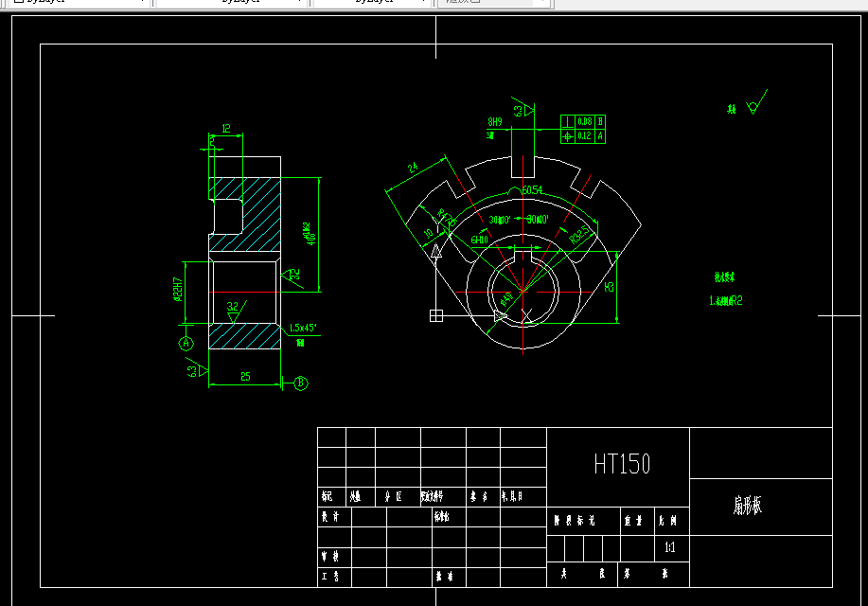Select datum circle A
Viewport: 868px width, 606px height.
click(186, 344)
